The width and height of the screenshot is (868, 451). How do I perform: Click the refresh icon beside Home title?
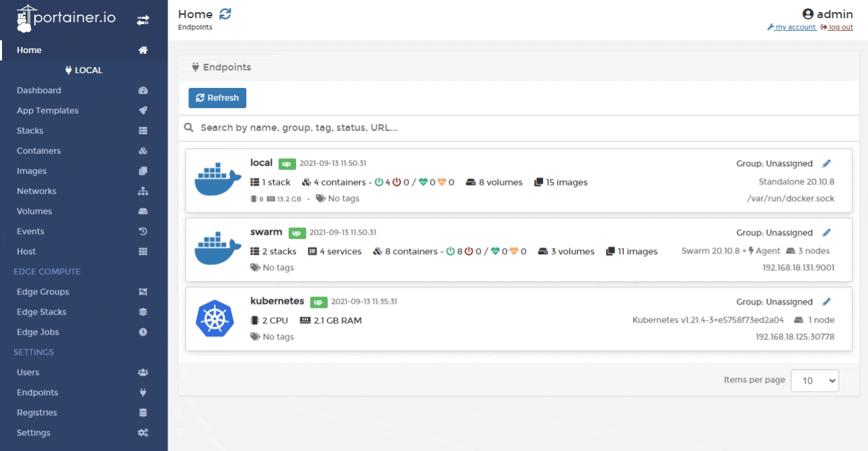pyautogui.click(x=226, y=14)
